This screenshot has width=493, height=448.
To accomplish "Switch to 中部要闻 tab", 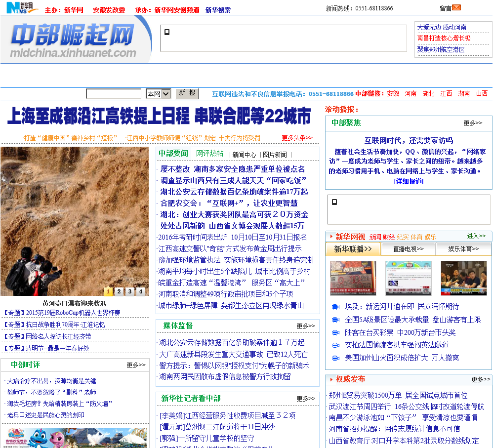I will point(173,154).
